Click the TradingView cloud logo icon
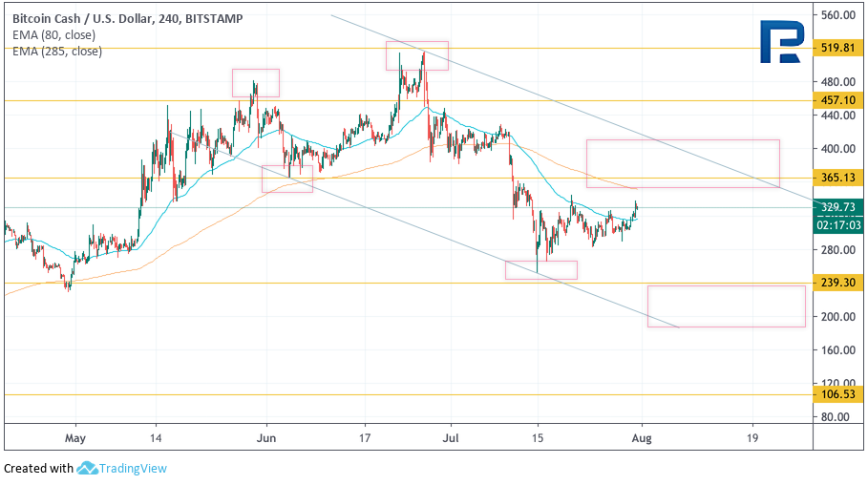Viewport: 868px width, 485px height. pyautogui.click(x=88, y=468)
